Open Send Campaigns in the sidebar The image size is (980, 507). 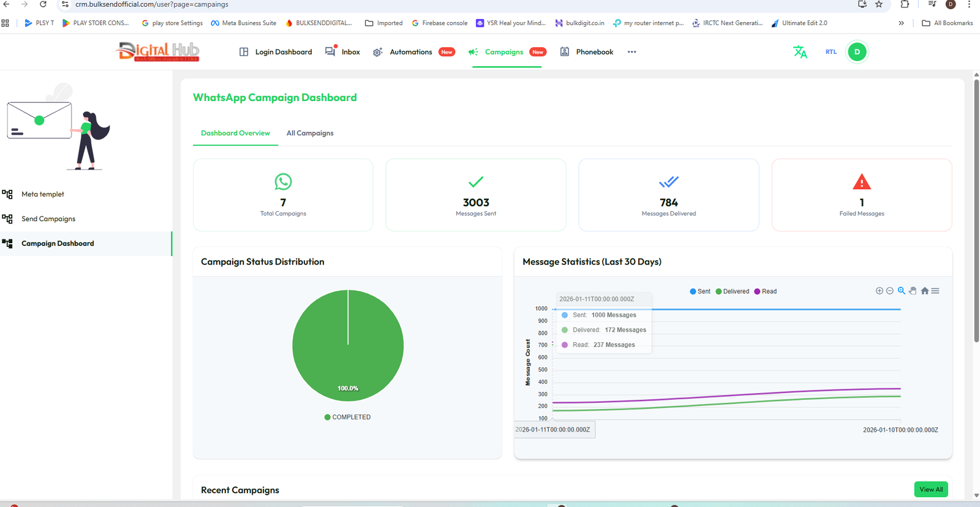[x=48, y=219]
